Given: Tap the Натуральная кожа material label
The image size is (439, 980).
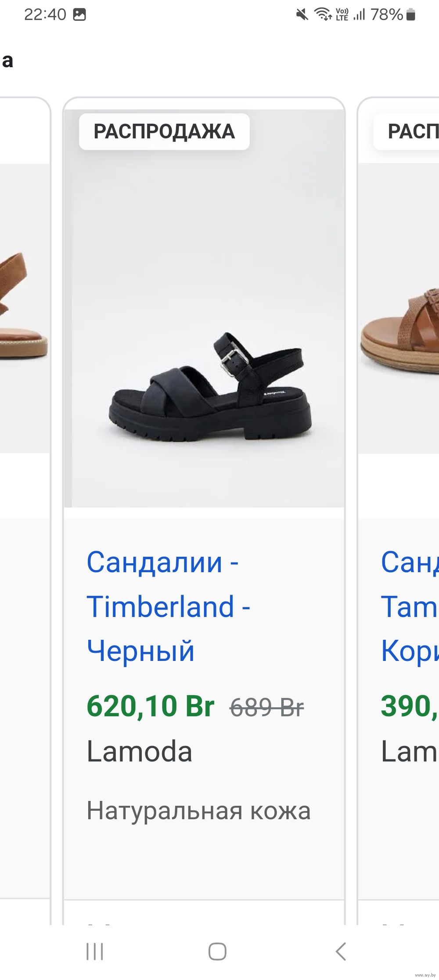Looking at the screenshot, I should [x=198, y=810].
